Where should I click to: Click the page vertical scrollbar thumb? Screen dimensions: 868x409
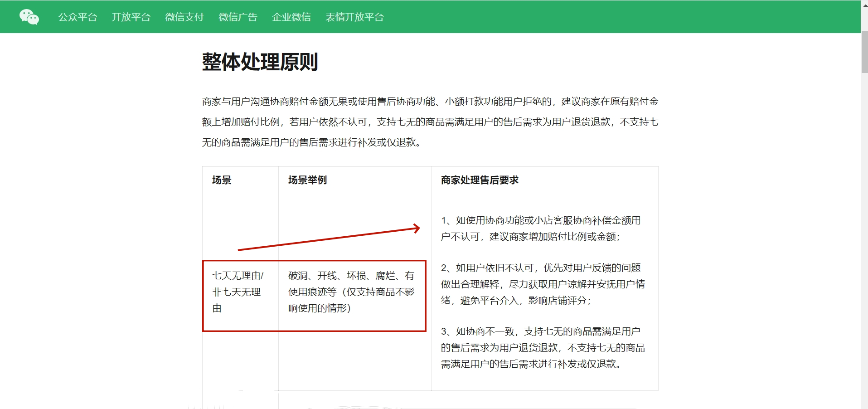click(864, 52)
